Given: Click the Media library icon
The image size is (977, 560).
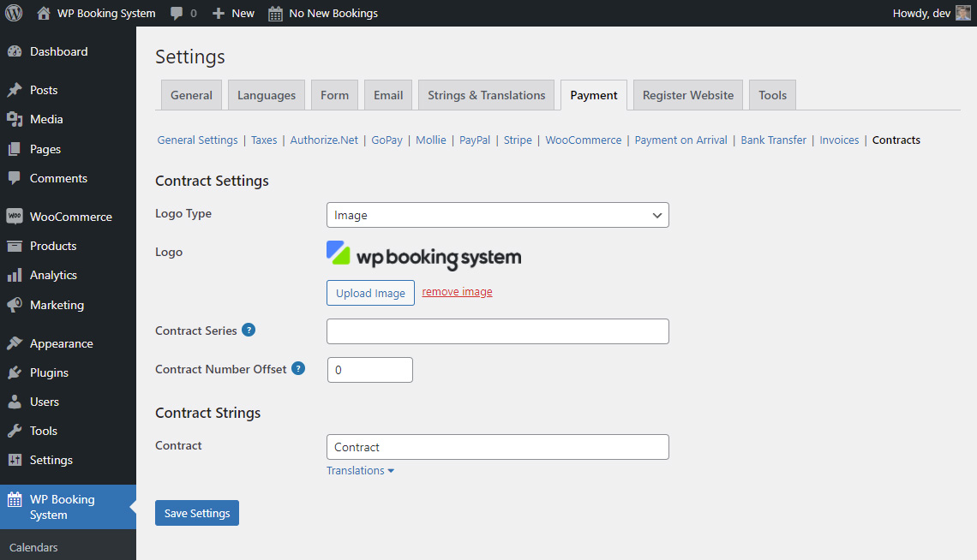Looking at the screenshot, I should pos(15,119).
